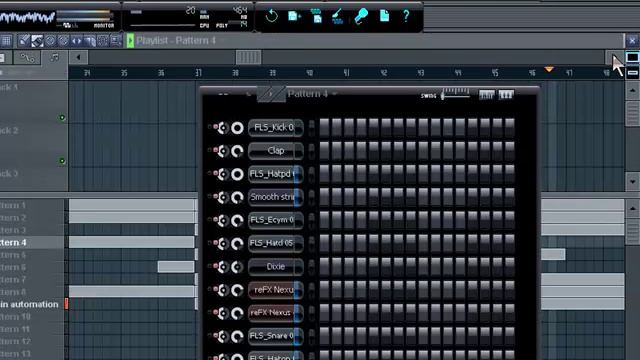Mute the Clap channel LED

(215, 151)
